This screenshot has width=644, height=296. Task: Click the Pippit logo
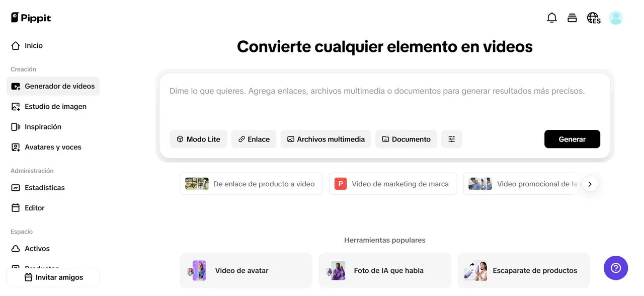coord(31,18)
